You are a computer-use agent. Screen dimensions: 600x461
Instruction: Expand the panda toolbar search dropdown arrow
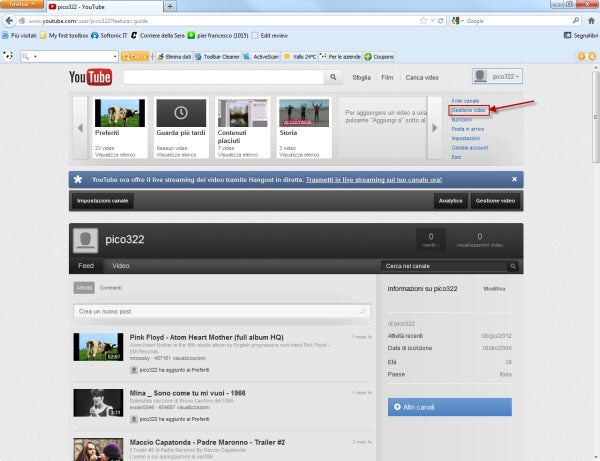pyautogui.click(x=115, y=57)
